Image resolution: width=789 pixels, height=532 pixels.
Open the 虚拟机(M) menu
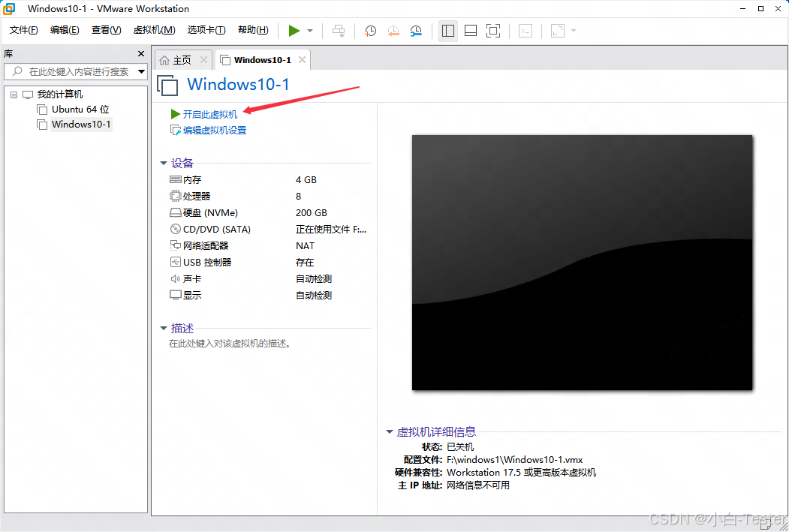(154, 30)
